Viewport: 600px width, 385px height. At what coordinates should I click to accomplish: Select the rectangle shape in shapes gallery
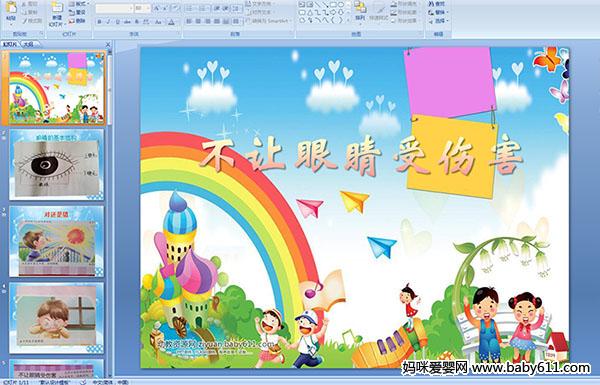333,5
